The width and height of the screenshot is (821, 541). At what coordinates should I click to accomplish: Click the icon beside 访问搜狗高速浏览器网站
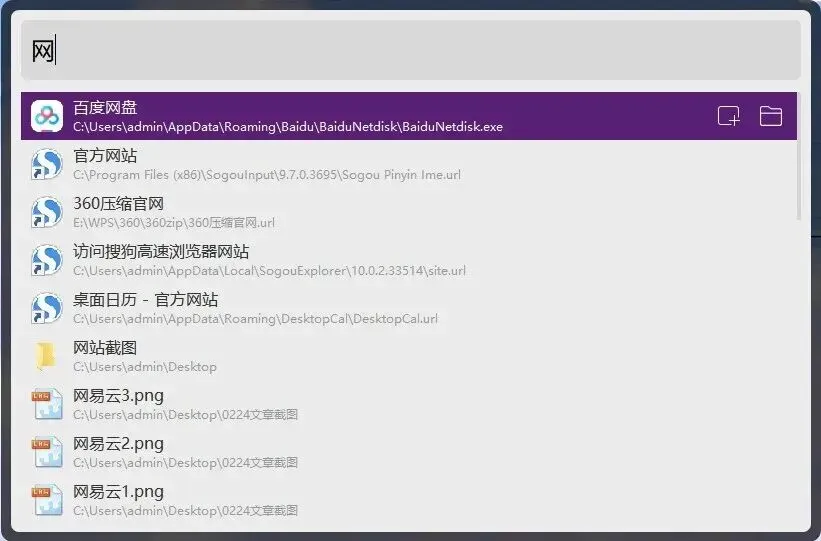pyautogui.click(x=47, y=260)
